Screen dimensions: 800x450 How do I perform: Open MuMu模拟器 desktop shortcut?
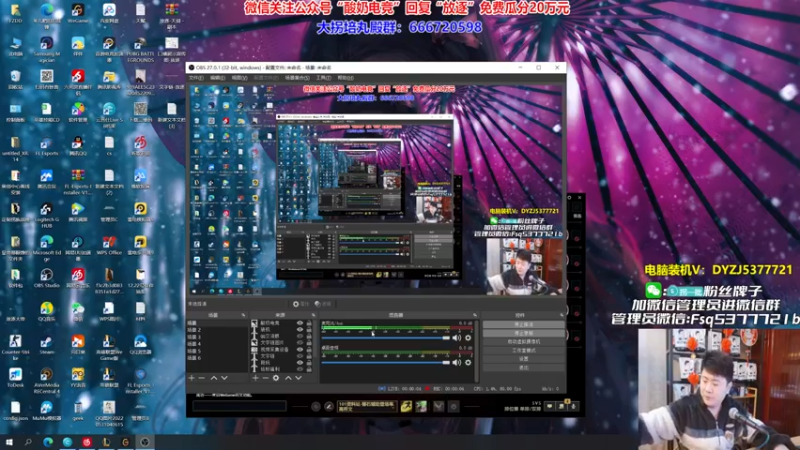(46, 411)
